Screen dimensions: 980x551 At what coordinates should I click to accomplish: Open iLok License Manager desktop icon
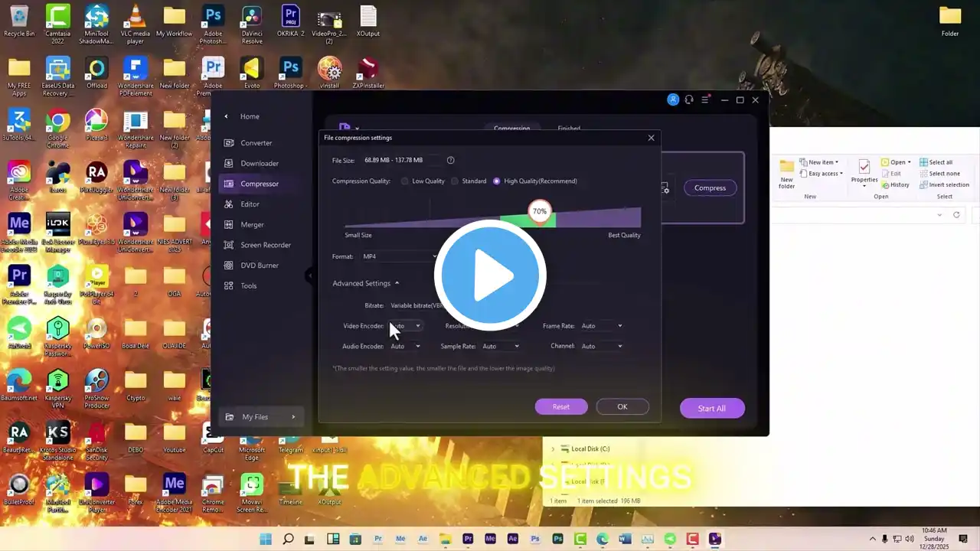(57, 233)
